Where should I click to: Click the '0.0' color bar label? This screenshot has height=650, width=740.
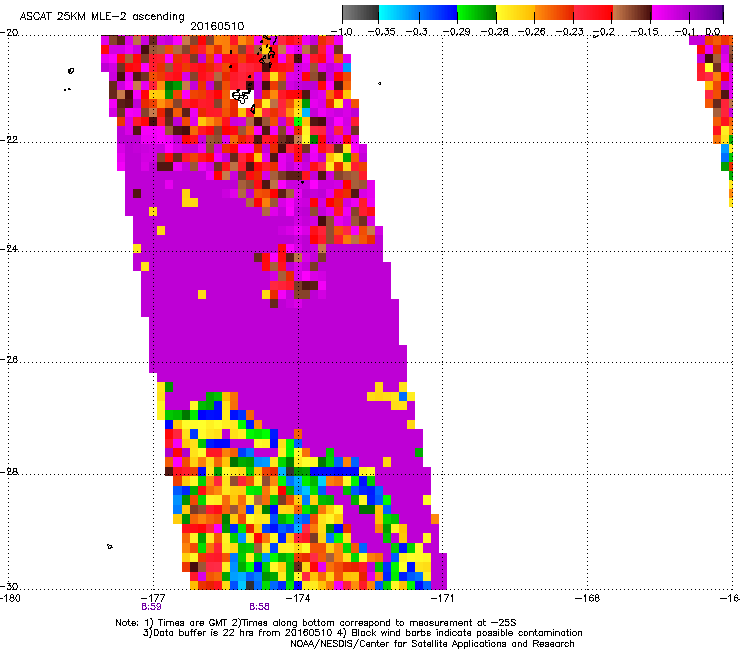[x=713, y=32]
